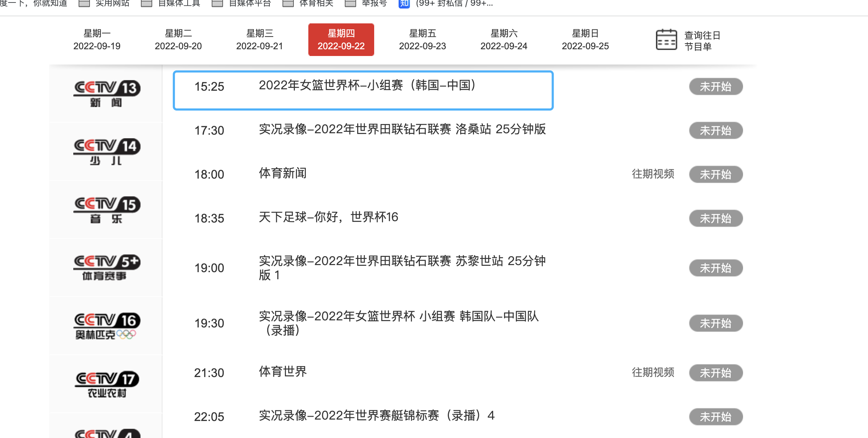Switch to 星期六 2022-09-24 tab
The height and width of the screenshot is (438, 868).
point(504,40)
